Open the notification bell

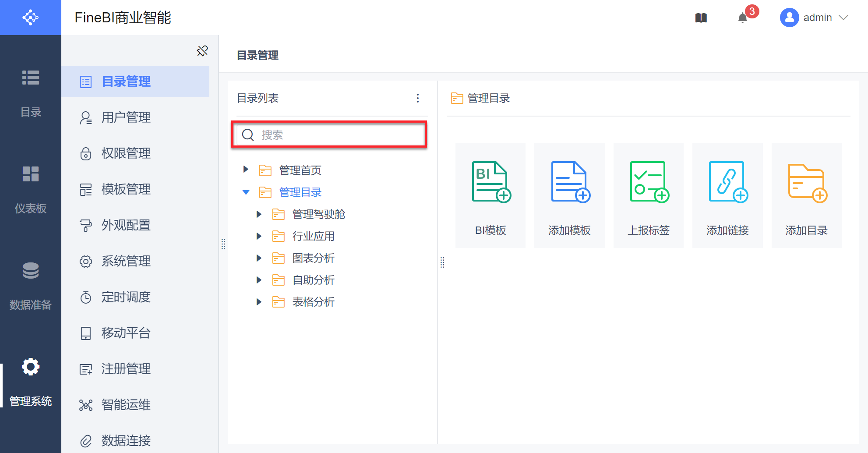(743, 18)
